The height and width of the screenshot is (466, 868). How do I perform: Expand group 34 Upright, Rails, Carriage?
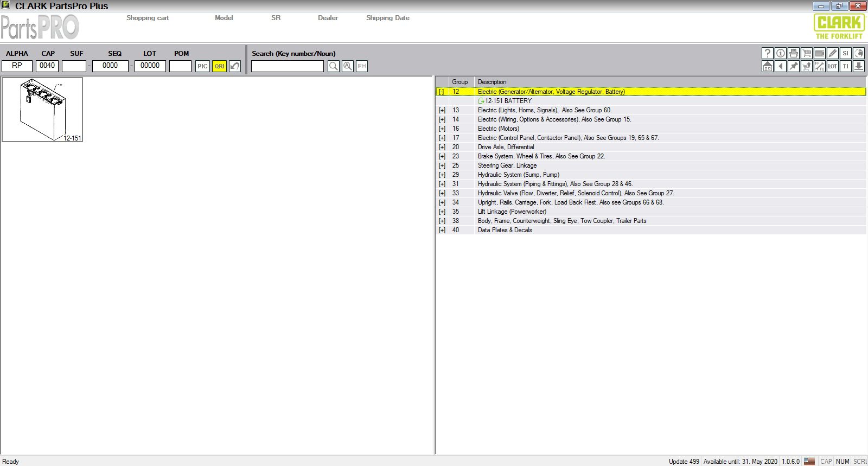click(x=442, y=202)
